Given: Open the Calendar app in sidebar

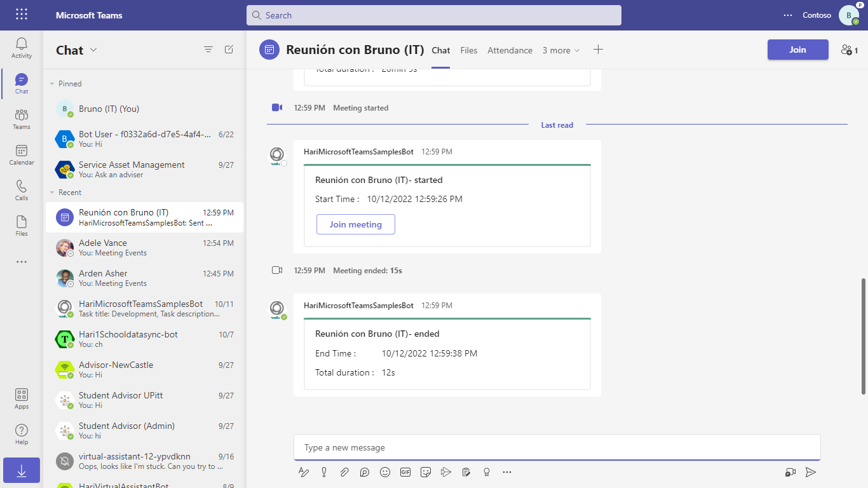Looking at the screenshot, I should pos(22,154).
